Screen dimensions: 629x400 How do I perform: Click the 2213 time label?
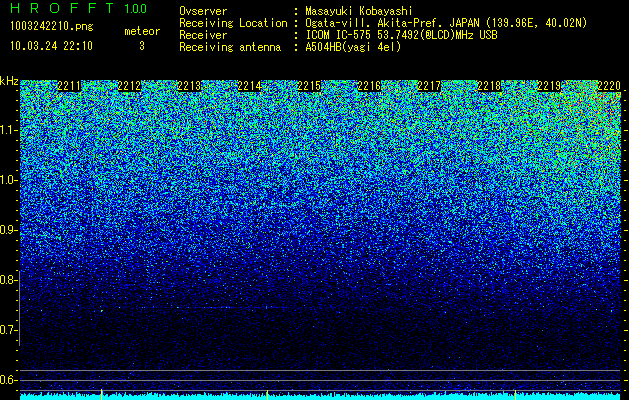click(x=189, y=86)
